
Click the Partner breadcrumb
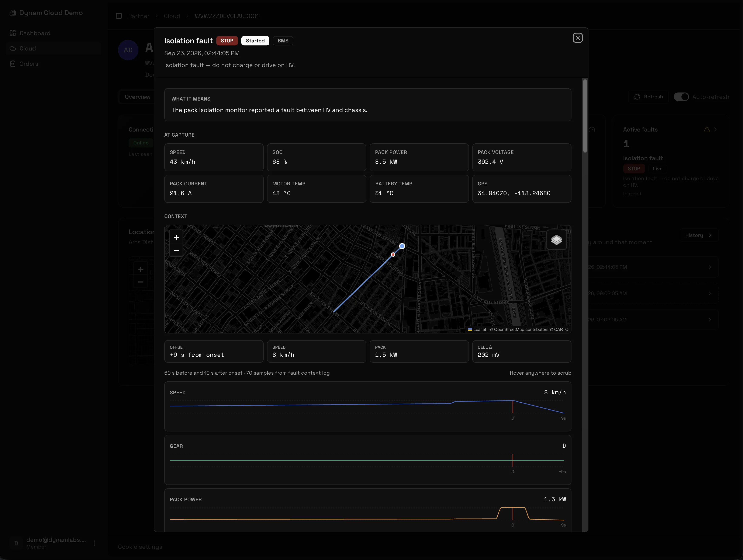138,16
